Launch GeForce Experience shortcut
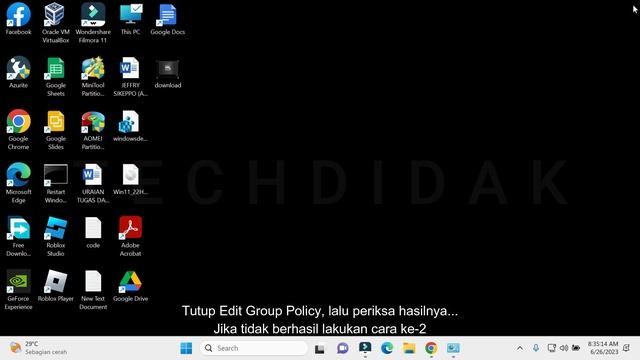 click(x=18, y=290)
